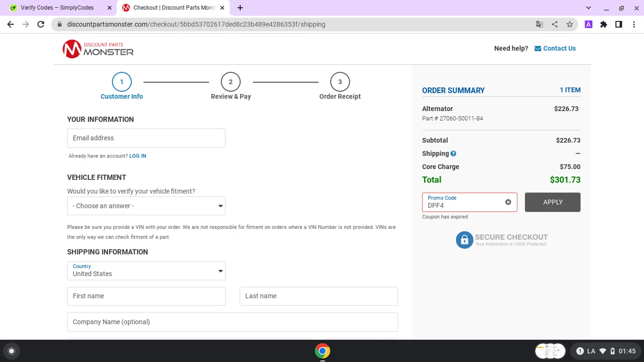
Task: Click the Last name field
Action: (x=319, y=296)
